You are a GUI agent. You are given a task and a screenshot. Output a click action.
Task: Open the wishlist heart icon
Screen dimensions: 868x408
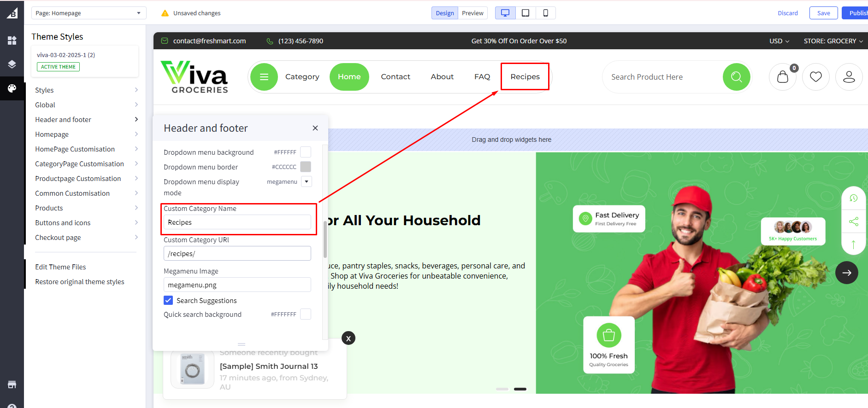pyautogui.click(x=816, y=77)
